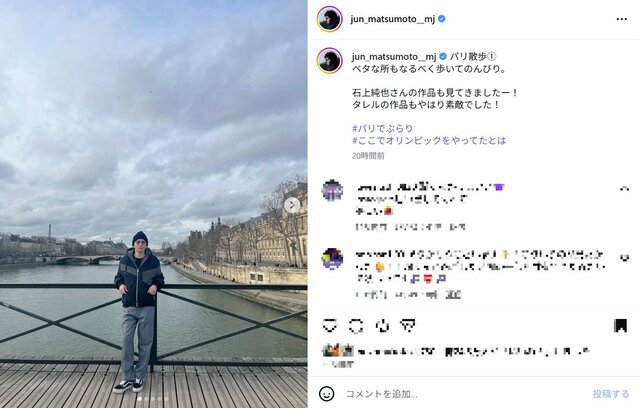Open the three-dot more options menu
The width and height of the screenshot is (640, 408).
[621, 19]
